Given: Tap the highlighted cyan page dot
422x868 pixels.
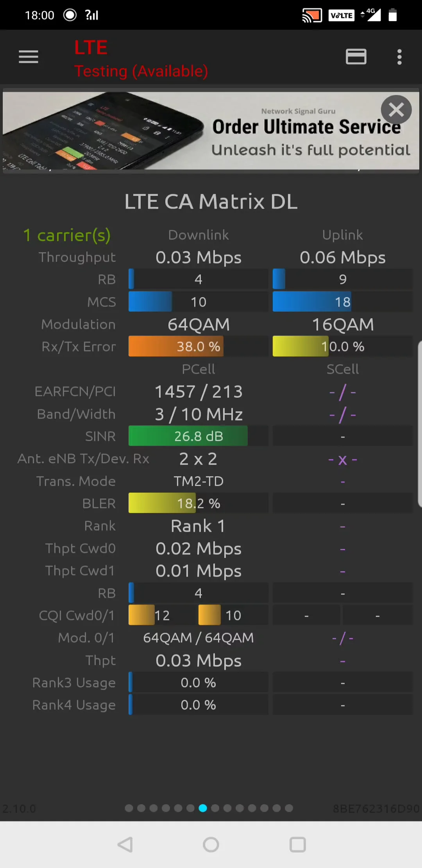Looking at the screenshot, I should pyautogui.click(x=203, y=808).
